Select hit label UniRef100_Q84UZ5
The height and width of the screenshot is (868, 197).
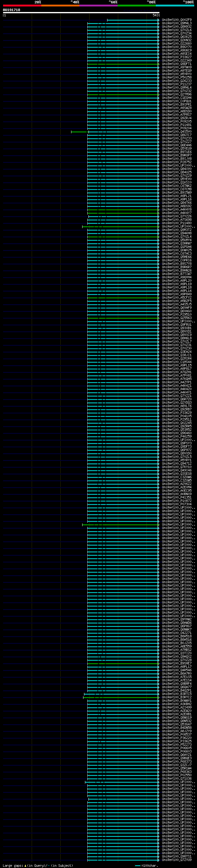pyautogui.click(x=177, y=172)
